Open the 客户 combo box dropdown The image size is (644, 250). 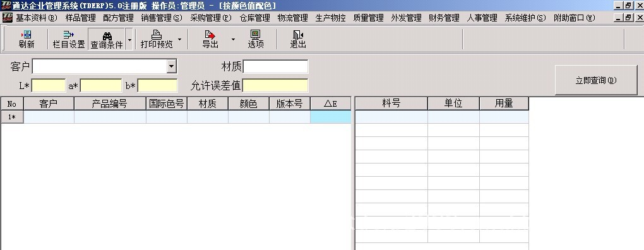click(172, 66)
